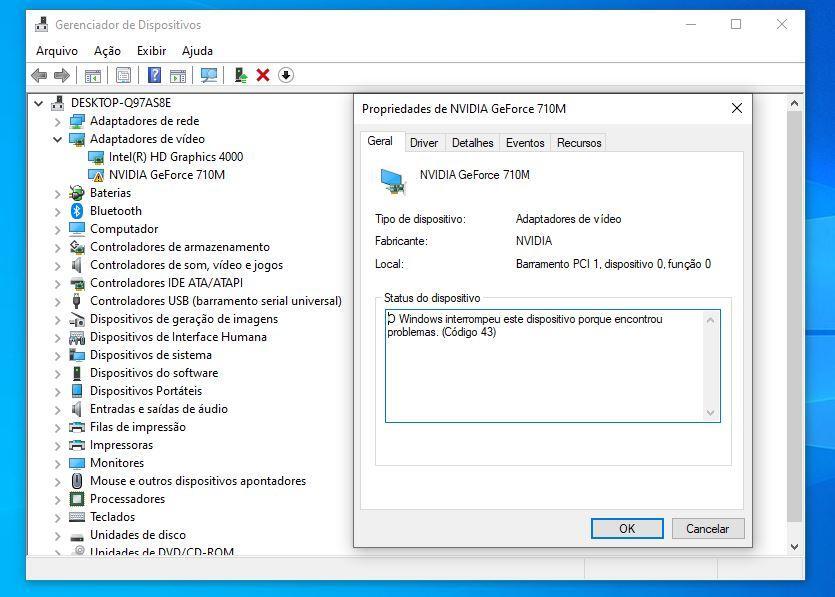835x597 pixels.
Task: Click the Bluetooth category icon
Action: pyautogui.click(x=77, y=211)
